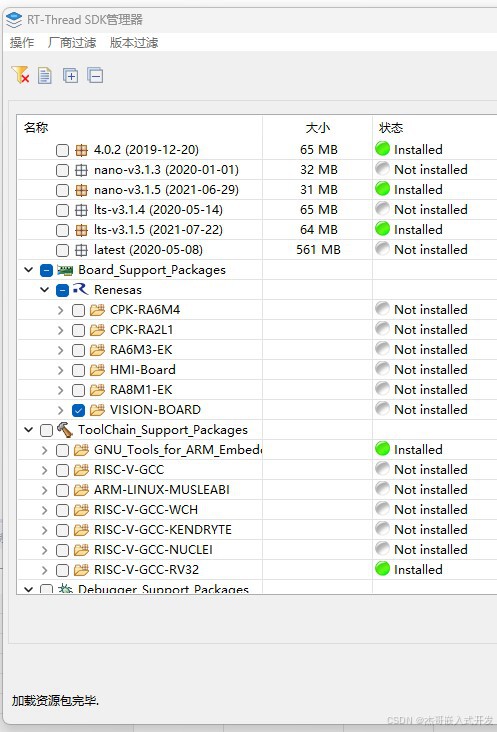Click the folder icon of CPK-RA6M4

[97, 310]
